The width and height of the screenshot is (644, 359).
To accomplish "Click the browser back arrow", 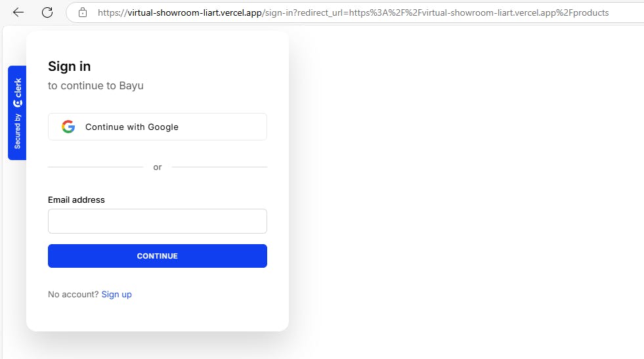I will coord(18,12).
